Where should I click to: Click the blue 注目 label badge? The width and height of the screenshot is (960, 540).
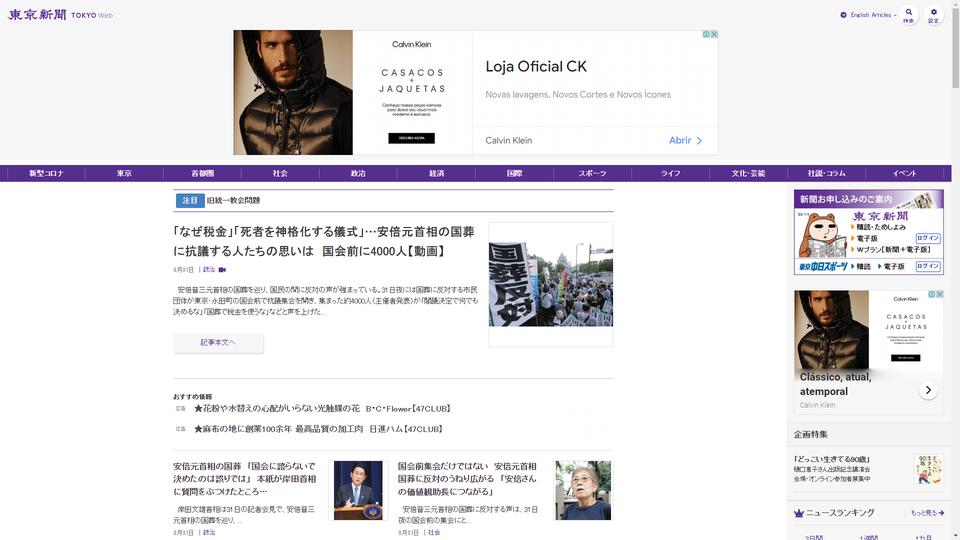tap(190, 200)
